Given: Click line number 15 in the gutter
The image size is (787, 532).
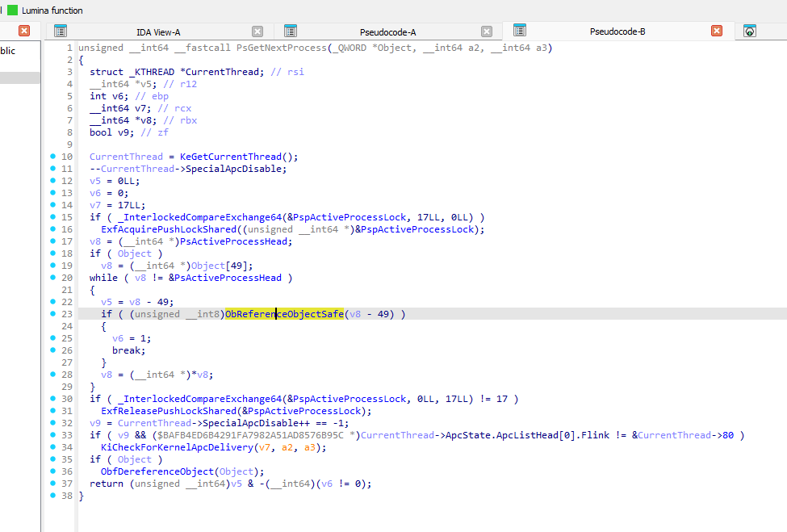Looking at the screenshot, I should tap(65, 216).
